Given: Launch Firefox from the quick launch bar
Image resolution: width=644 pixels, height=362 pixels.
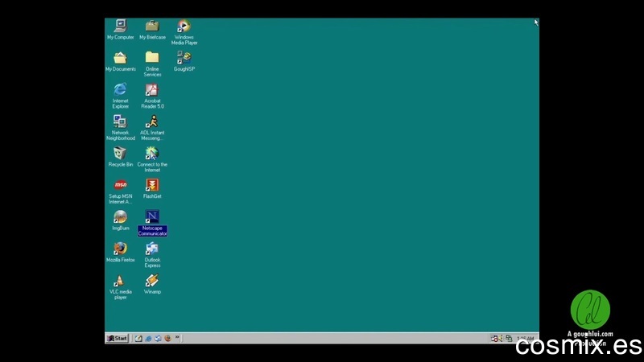Looking at the screenshot, I should [167, 338].
